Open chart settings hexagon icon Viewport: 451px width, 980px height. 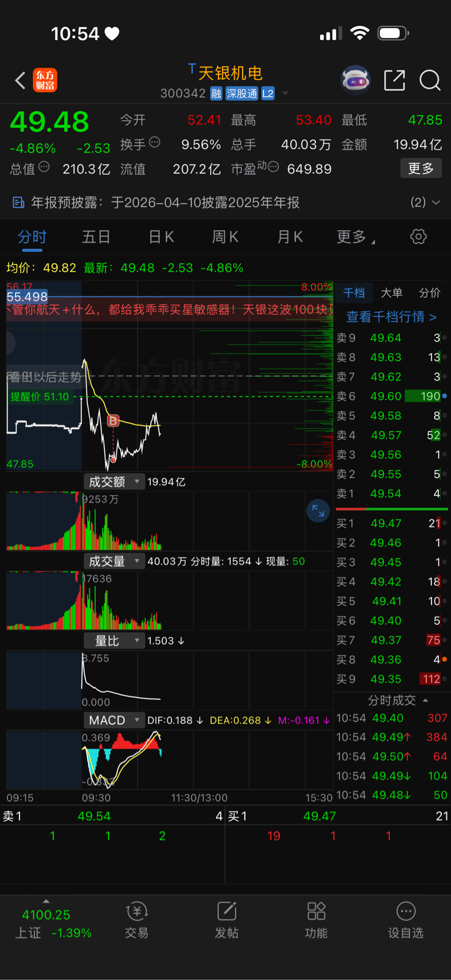[418, 237]
